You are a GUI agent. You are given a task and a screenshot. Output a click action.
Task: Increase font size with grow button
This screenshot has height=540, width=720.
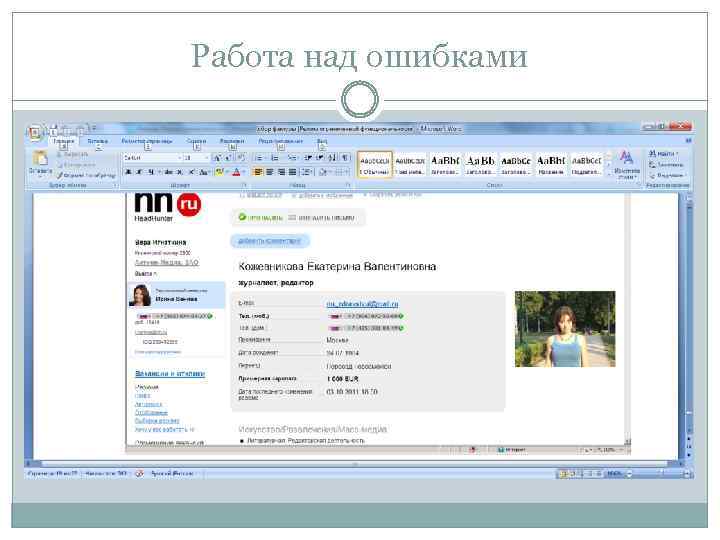218,158
